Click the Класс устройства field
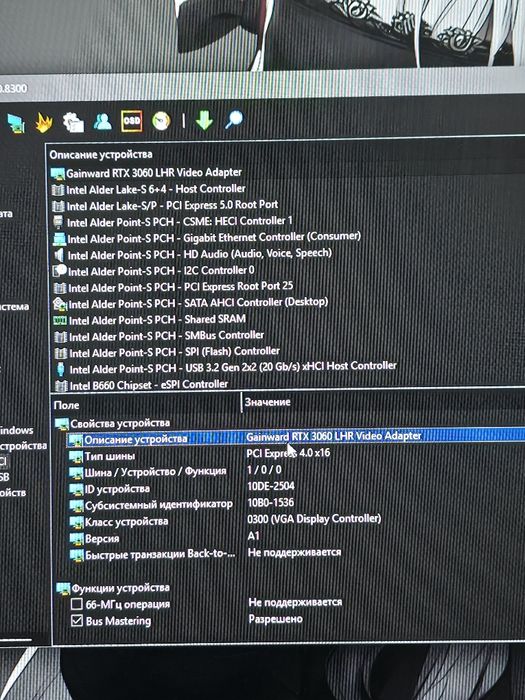This screenshot has width=525, height=700. [x=126, y=522]
